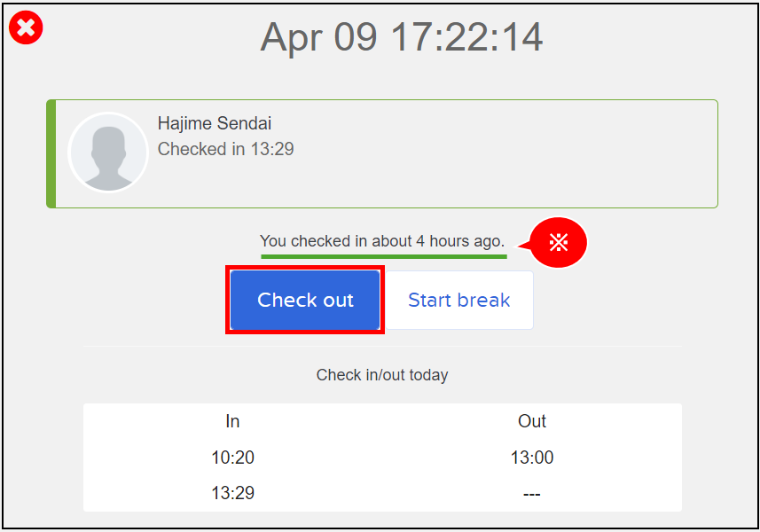Click the Check in/out today heading
This screenshot has height=532, width=760.
point(382,374)
